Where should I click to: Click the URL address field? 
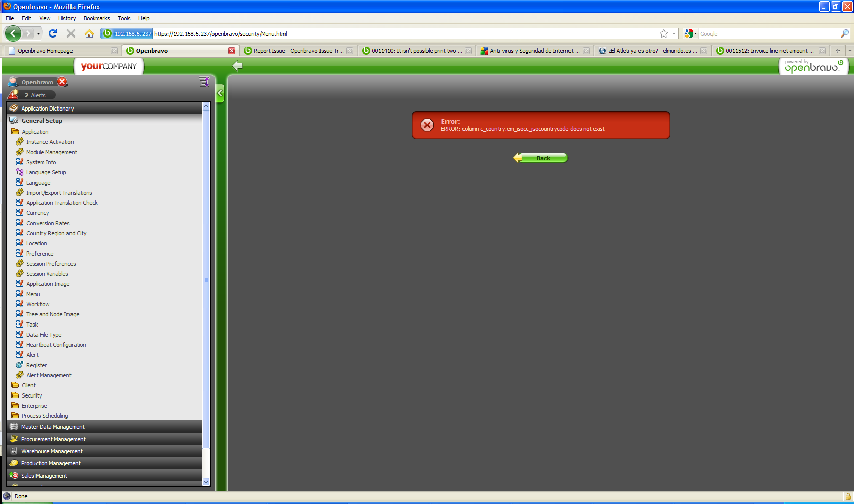[x=406, y=34]
